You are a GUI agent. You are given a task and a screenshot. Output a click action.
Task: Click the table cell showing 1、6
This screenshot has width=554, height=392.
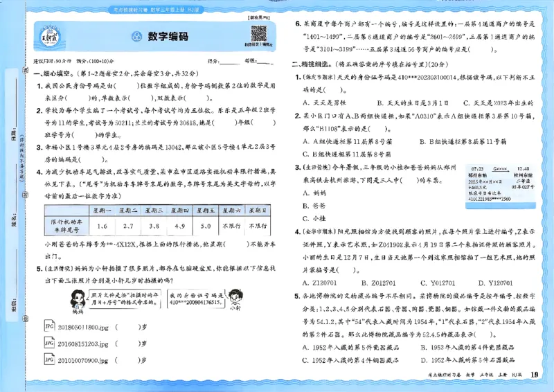(102, 226)
